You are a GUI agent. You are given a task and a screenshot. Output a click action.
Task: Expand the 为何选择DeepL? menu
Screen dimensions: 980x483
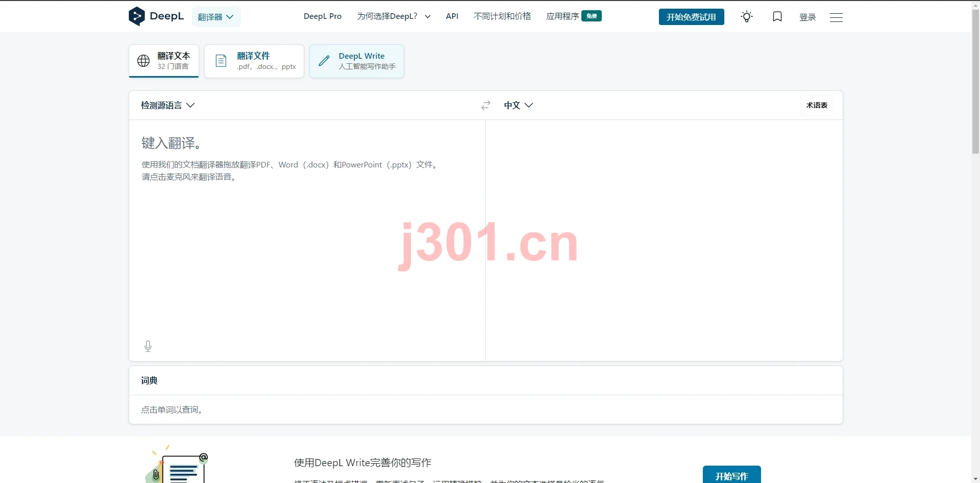click(394, 16)
